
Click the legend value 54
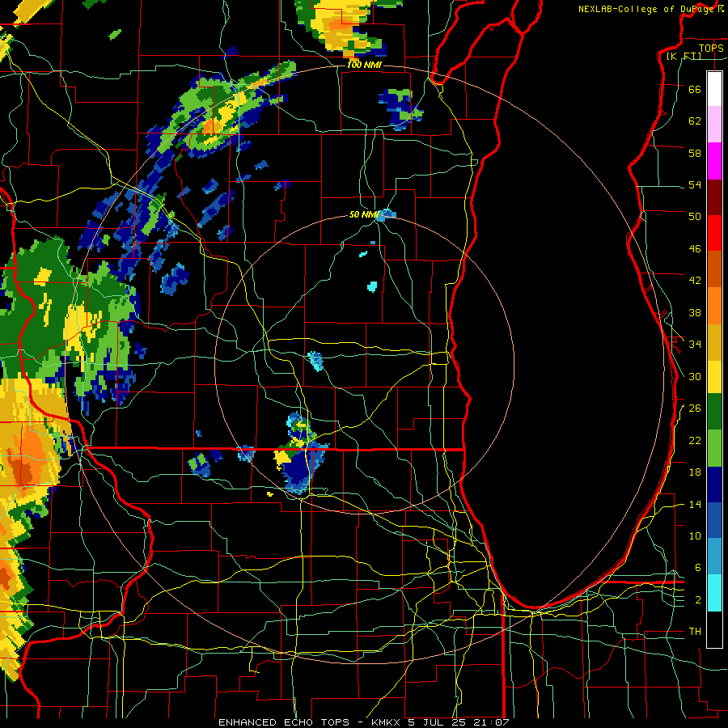(695, 184)
